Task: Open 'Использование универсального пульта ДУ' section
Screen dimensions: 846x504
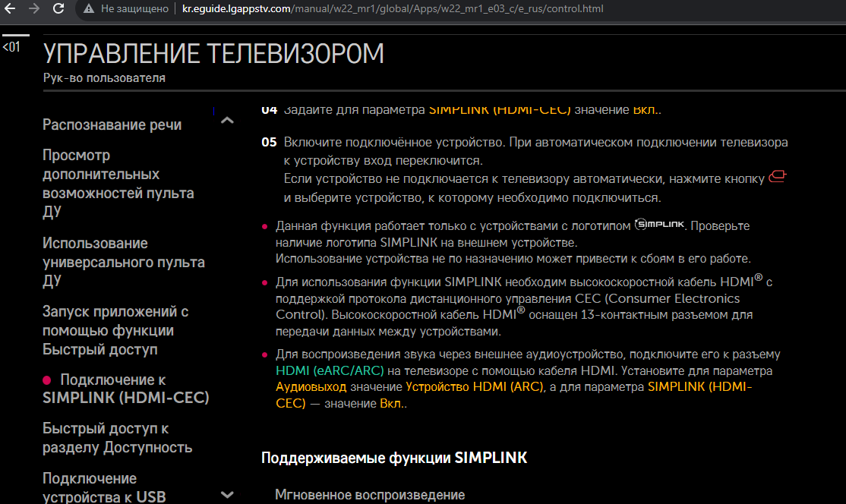Action: coord(123,262)
